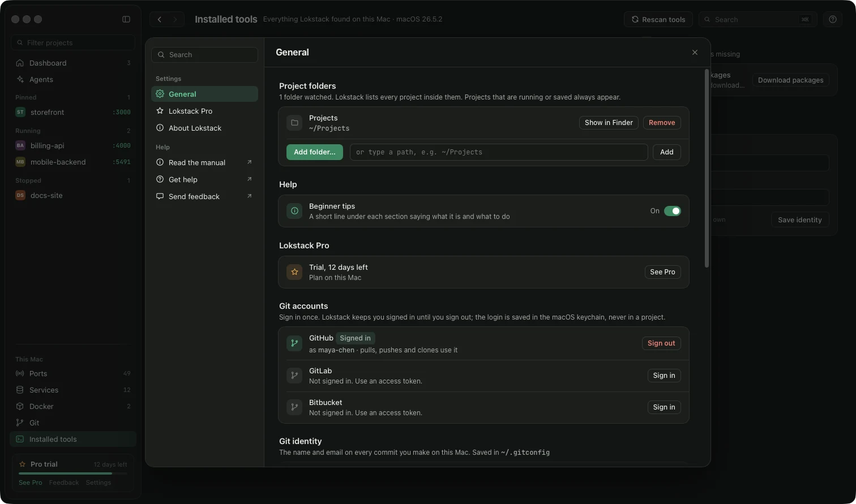
Task: Click the Add folder... button
Action: pyautogui.click(x=315, y=152)
